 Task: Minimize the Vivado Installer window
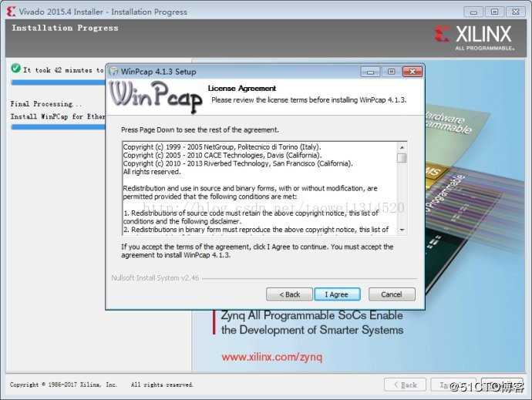(473, 12)
